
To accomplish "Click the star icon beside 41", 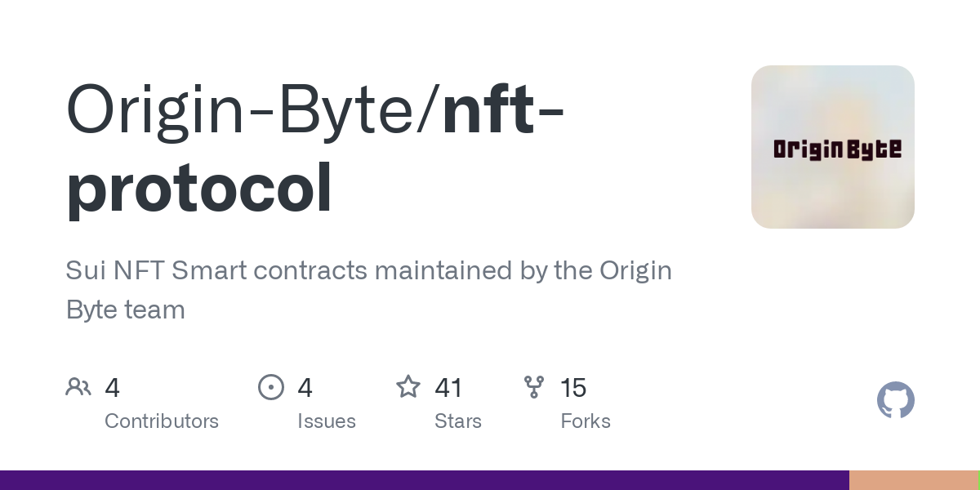I will [x=408, y=387].
